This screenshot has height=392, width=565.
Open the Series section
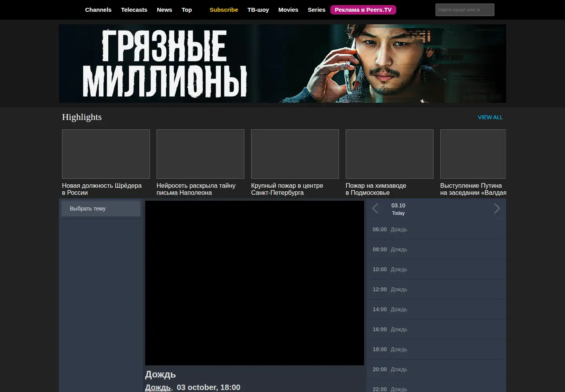click(x=317, y=10)
